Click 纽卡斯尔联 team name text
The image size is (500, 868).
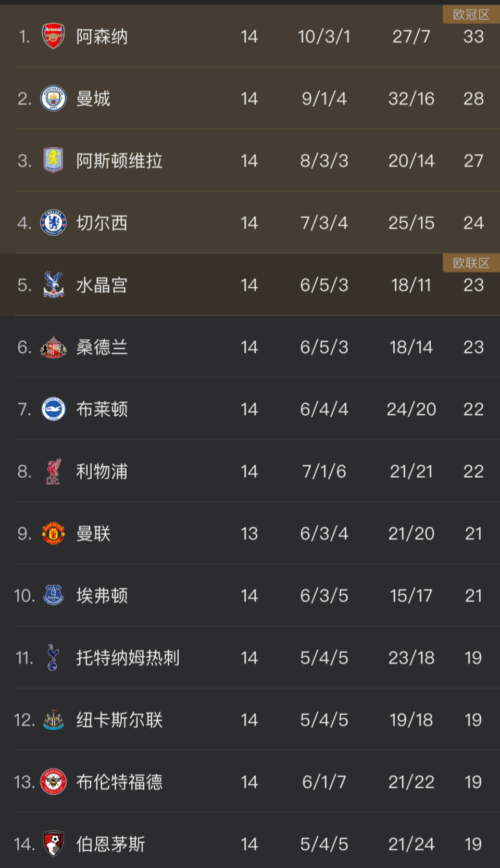[119, 720]
